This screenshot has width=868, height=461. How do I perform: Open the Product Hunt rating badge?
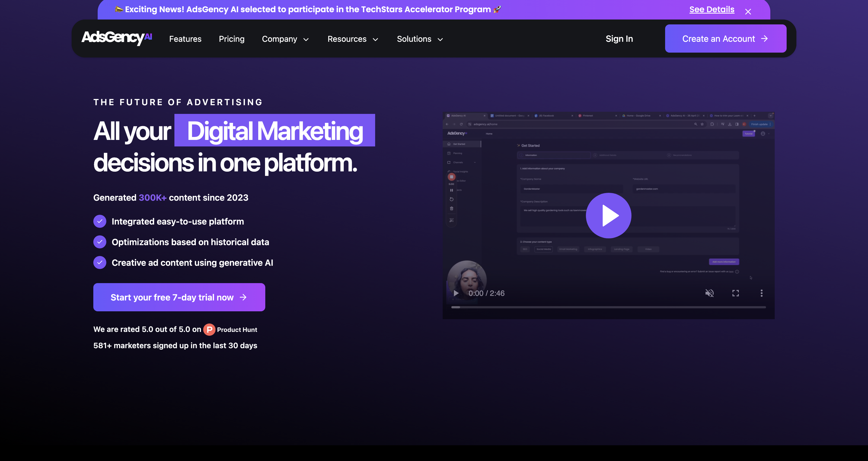click(x=230, y=329)
